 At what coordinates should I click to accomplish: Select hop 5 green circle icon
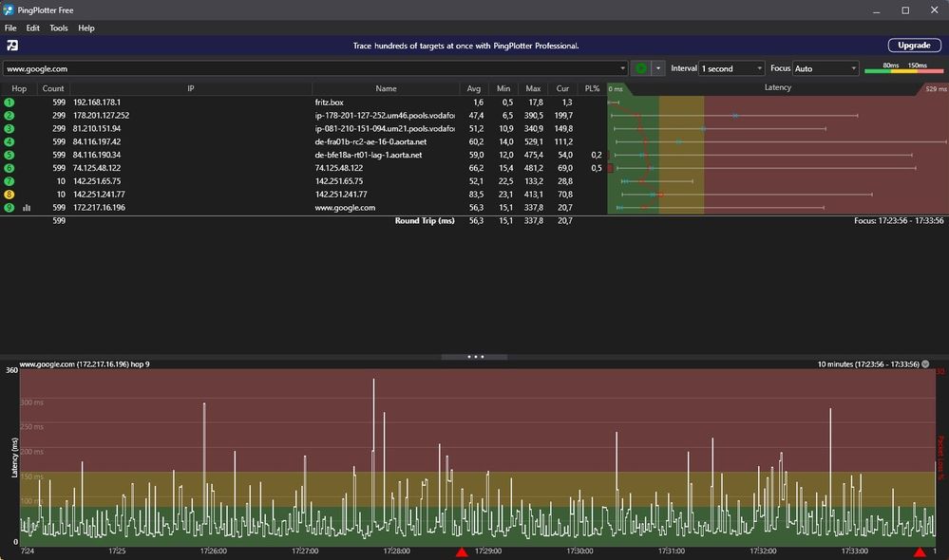[x=9, y=155]
